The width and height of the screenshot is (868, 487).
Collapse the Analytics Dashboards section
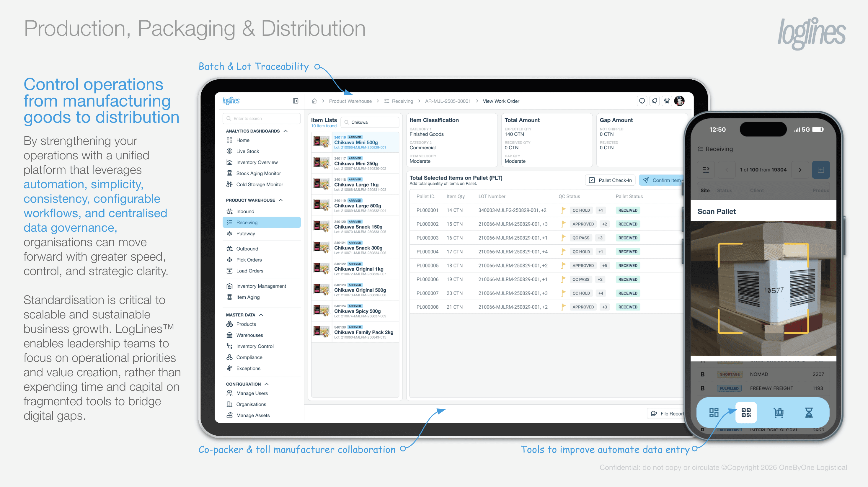pos(286,131)
